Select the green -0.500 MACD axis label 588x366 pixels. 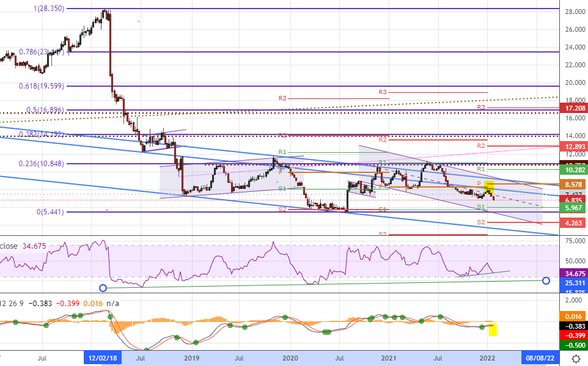[573, 345]
